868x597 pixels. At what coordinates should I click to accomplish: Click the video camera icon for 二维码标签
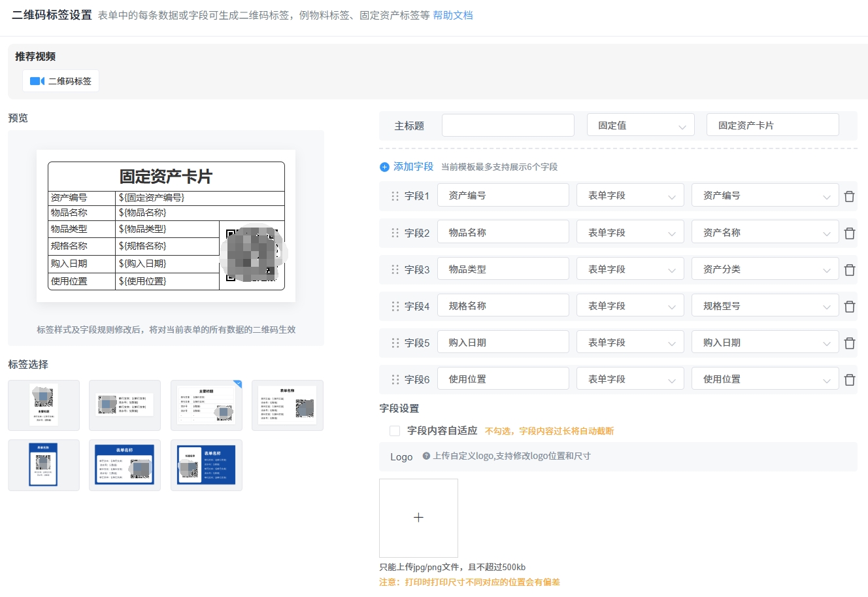click(37, 81)
